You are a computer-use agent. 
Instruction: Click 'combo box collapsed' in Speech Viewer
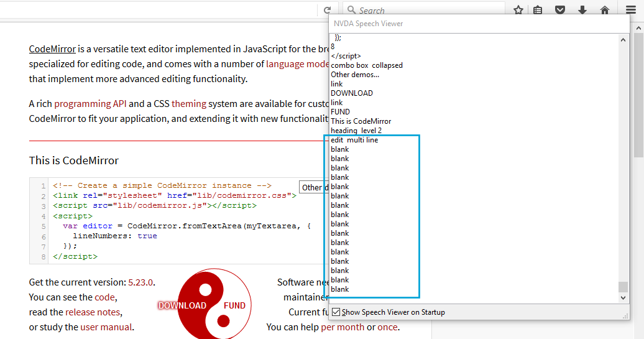(367, 65)
